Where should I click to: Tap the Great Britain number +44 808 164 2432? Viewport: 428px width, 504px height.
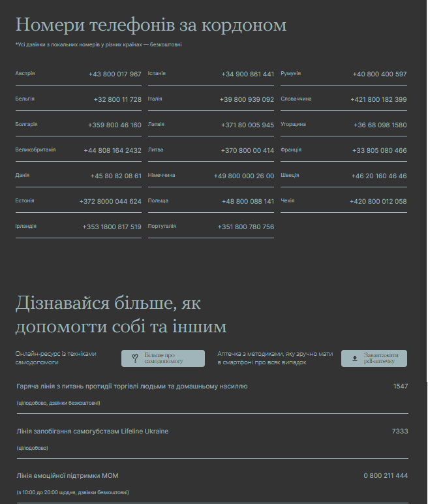tap(112, 151)
